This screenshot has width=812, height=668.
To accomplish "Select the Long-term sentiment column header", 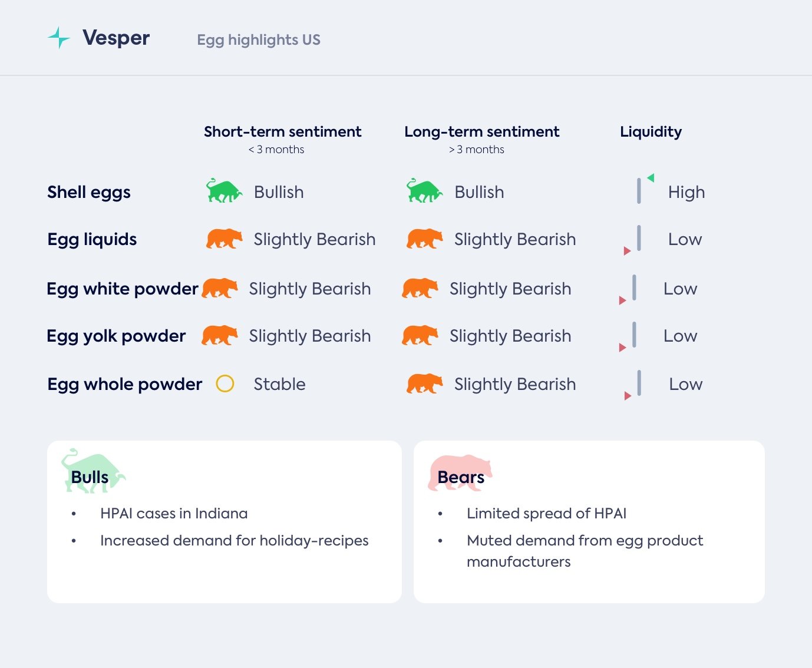I will coord(481,132).
